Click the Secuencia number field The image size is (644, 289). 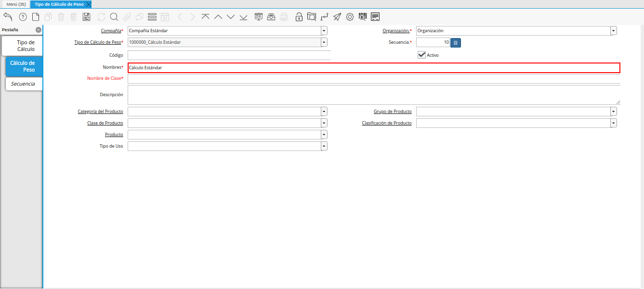[x=433, y=42]
